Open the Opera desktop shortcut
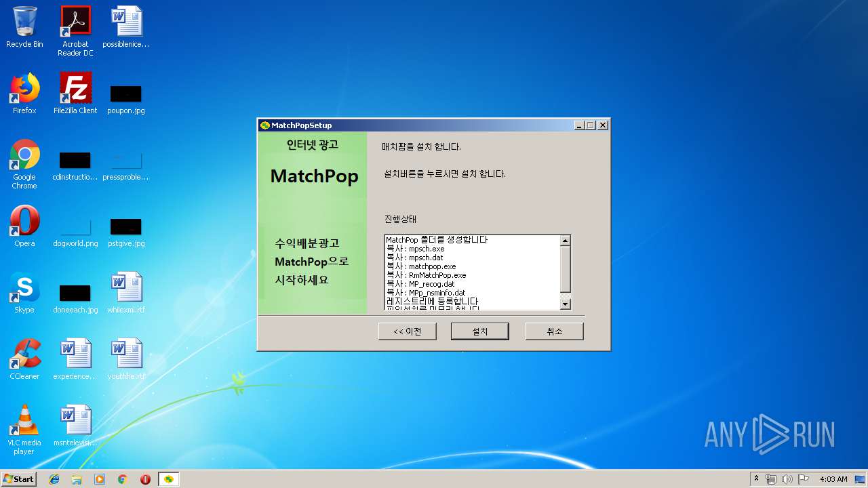Image resolution: width=868 pixels, height=488 pixels. click(x=24, y=227)
